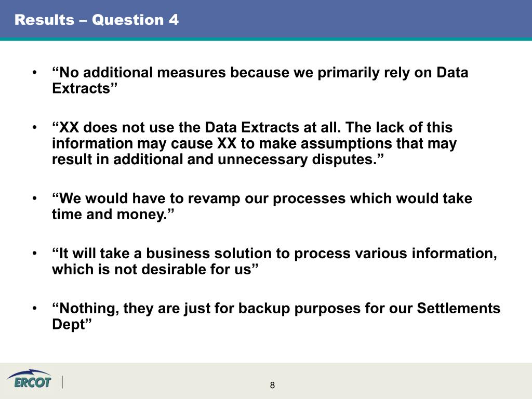Click the quote about XX not using Data Extracts

tap(254, 143)
